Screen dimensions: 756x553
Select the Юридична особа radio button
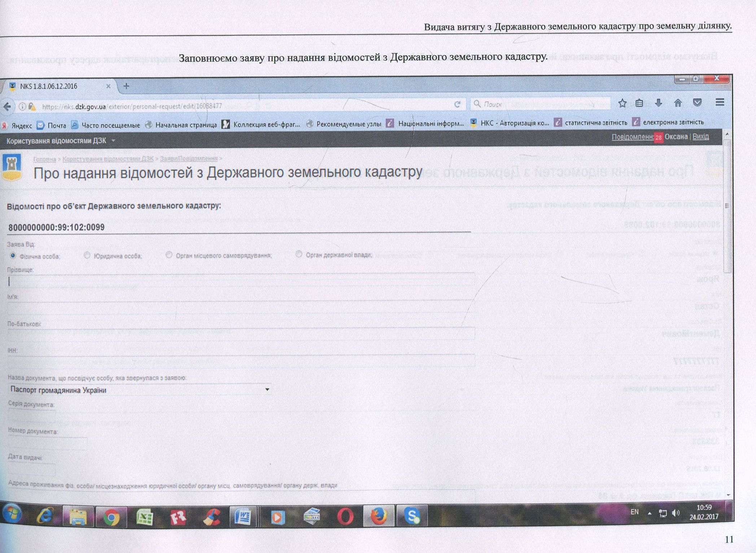(87, 255)
